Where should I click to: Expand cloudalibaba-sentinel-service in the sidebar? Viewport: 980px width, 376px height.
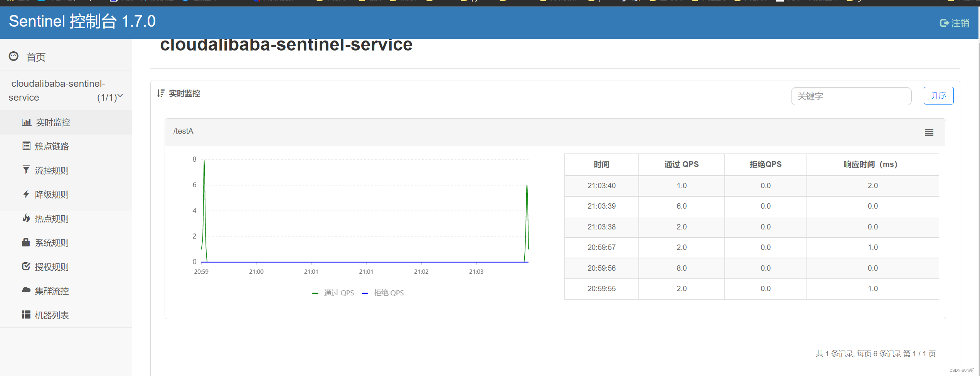pyautogui.click(x=66, y=91)
